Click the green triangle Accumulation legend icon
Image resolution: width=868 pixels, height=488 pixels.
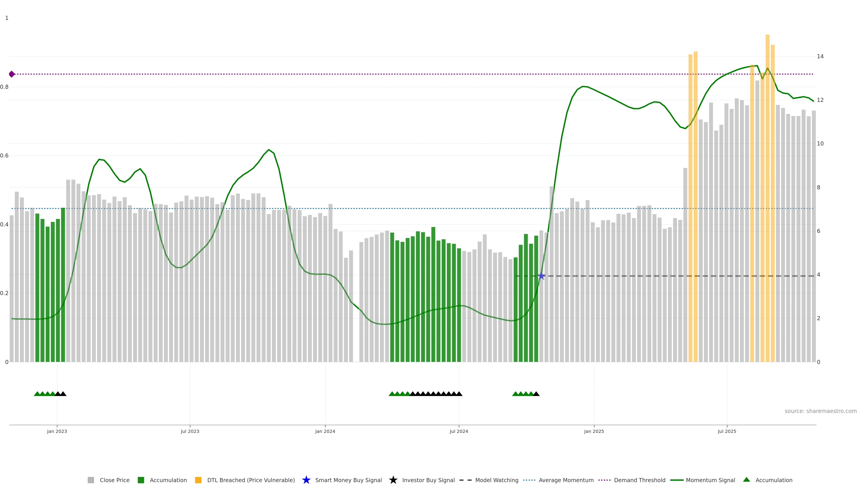click(746, 480)
